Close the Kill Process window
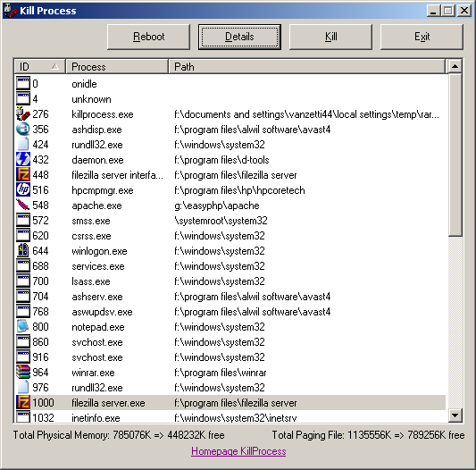This screenshot has height=470, width=476. click(464, 11)
